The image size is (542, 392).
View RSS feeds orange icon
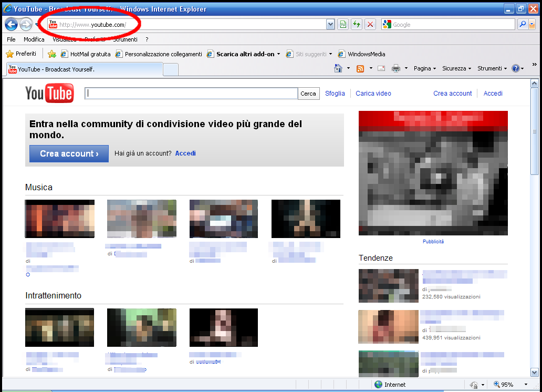(x=360, y=68)
